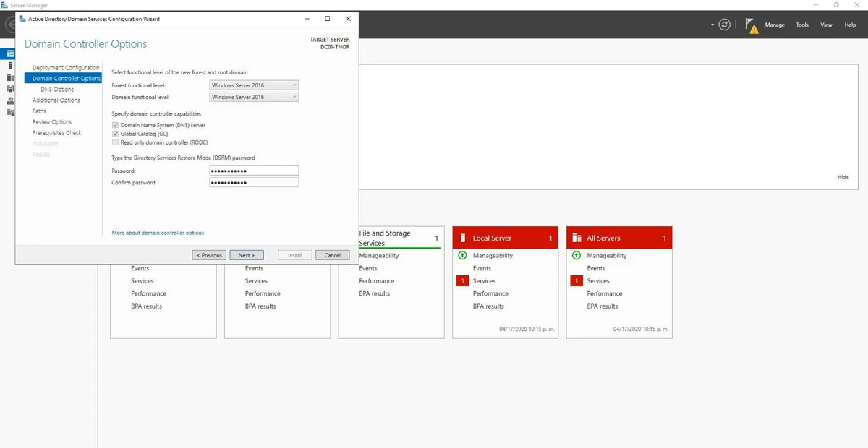Open BPA results in All Servers tile
The width and height of the screenshot is (868, 448).
(x=603, y=306)
